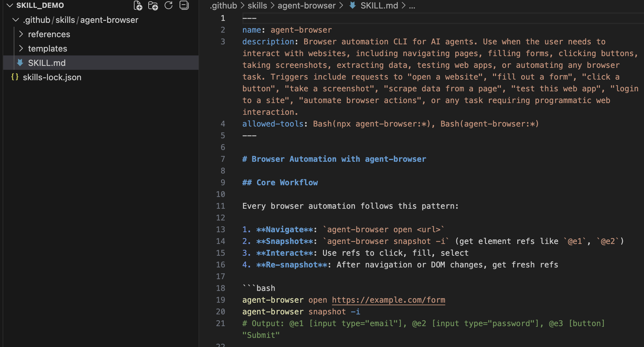Click .github in the breadcrumb

pos(223,6)
